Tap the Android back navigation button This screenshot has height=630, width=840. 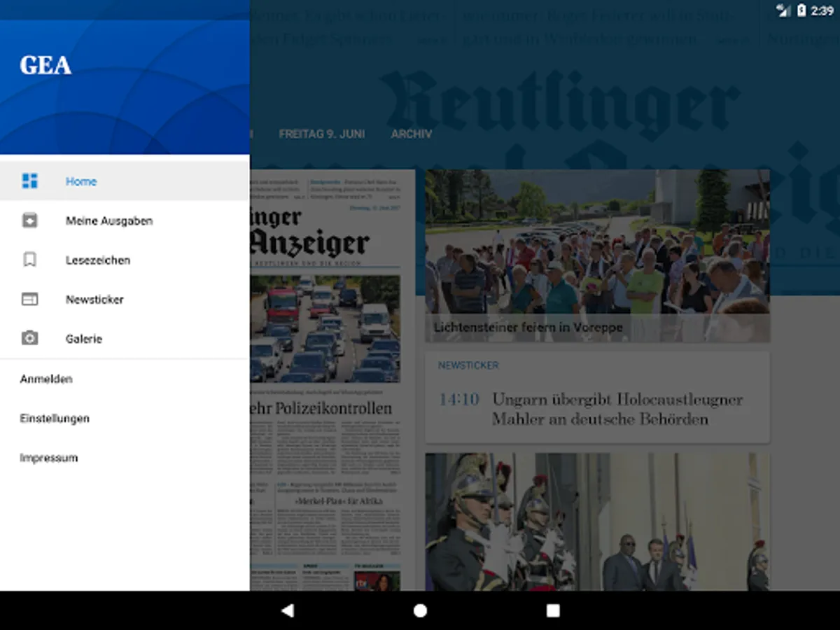(287, 610)
